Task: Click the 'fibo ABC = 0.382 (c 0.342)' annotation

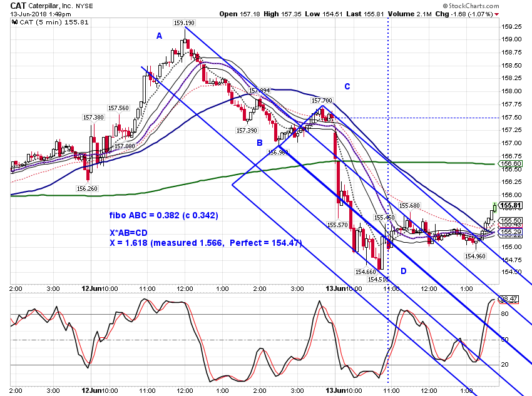Action: 163,215
